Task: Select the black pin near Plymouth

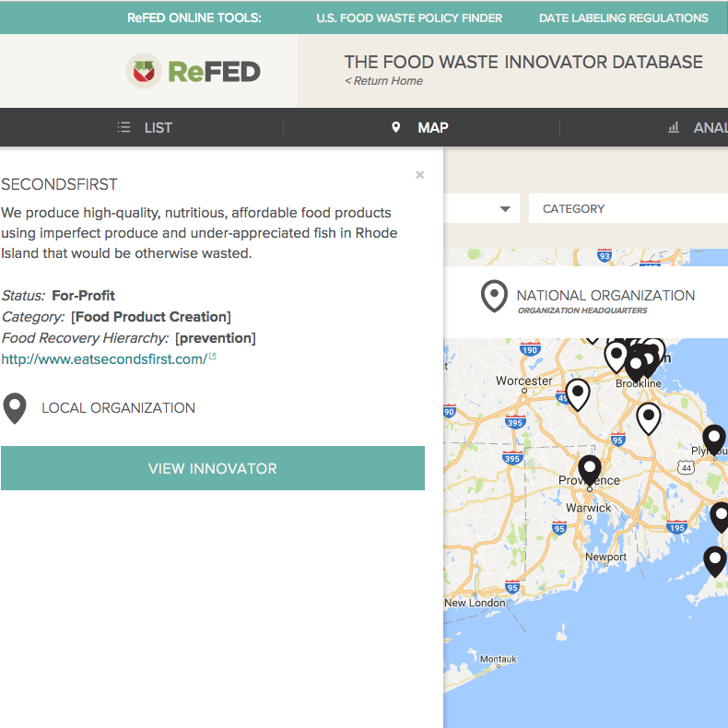Action: (714, 440)
